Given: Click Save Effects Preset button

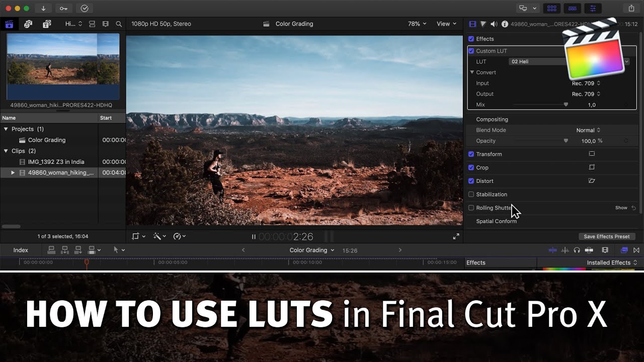Looking at the screenshot, I should (606, 236).
